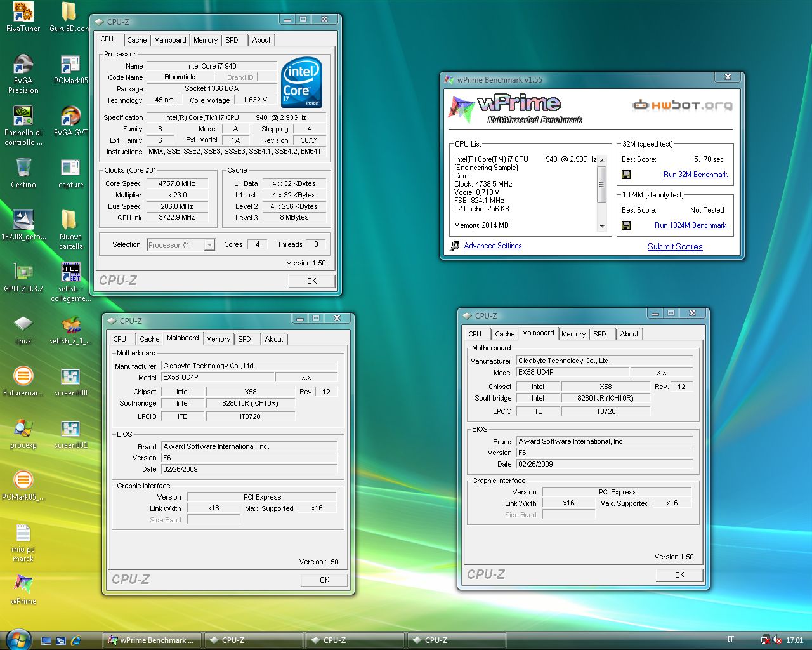Select Memory tab in bottom-left CPU-Z
The image size is (812, 650).
pos(218,339)
